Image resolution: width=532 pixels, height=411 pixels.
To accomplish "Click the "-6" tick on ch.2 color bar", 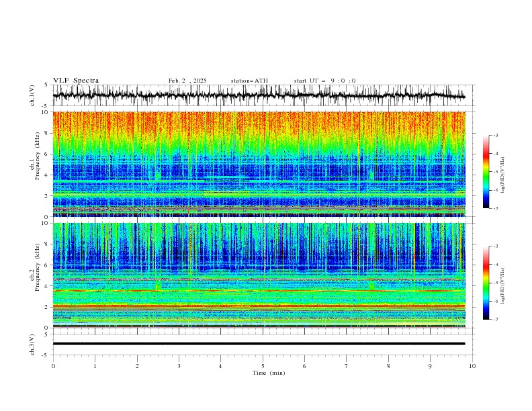I will click(495, 301).
